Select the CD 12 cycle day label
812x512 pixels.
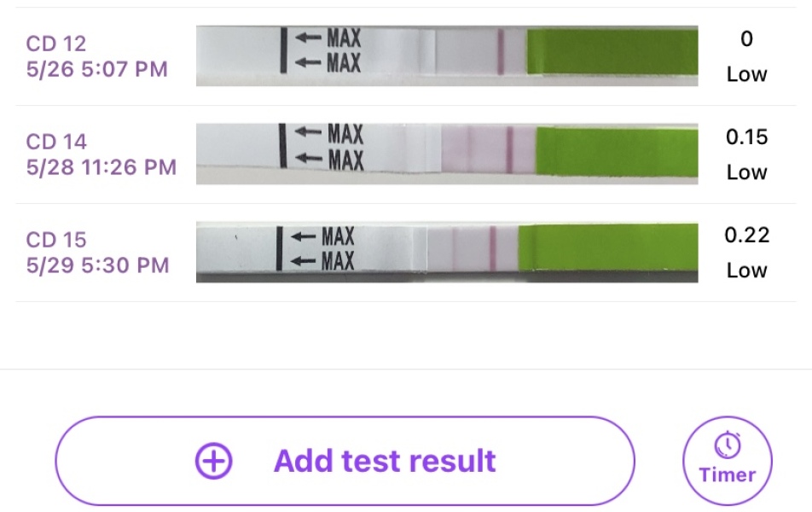(56, 43)
